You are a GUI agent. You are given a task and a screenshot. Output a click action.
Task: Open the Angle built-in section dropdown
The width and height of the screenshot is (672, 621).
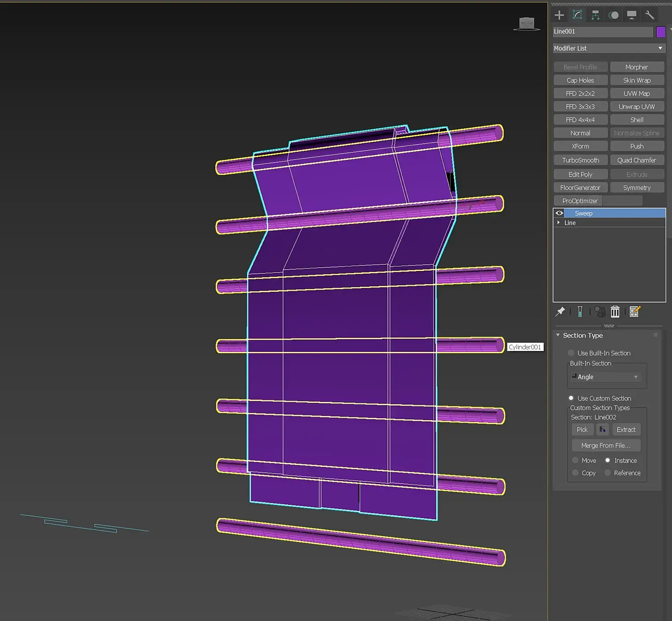tap(607, 377)
